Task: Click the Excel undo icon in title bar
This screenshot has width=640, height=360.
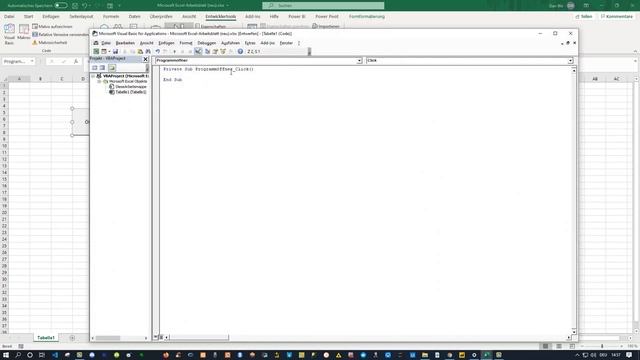Action: [84, 6]
